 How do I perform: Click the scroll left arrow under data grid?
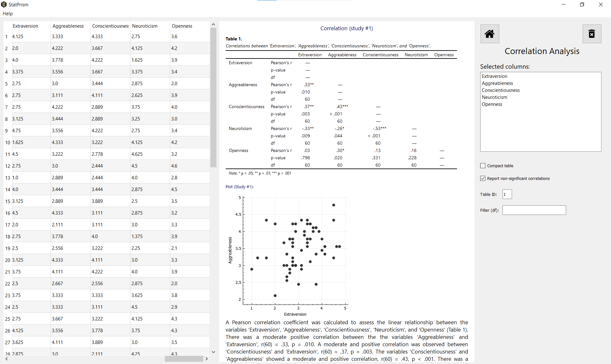tap(6, 359)
